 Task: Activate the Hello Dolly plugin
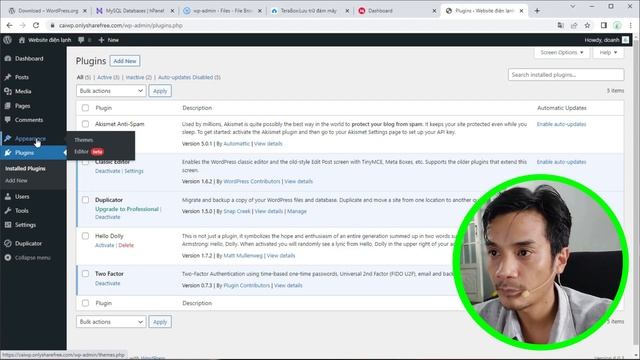pos(104,245)
